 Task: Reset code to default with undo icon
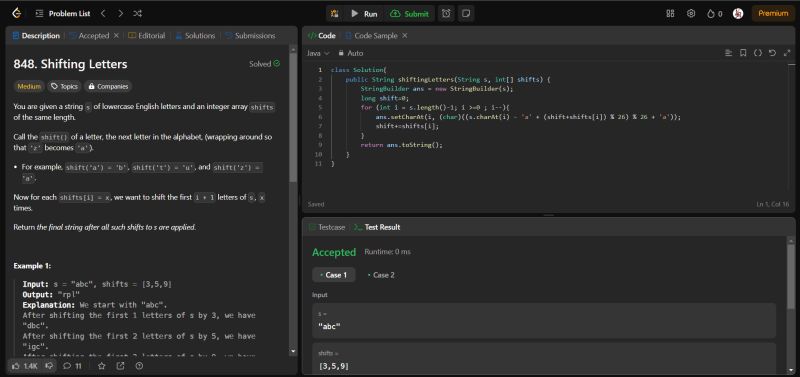tap(772, 53)
